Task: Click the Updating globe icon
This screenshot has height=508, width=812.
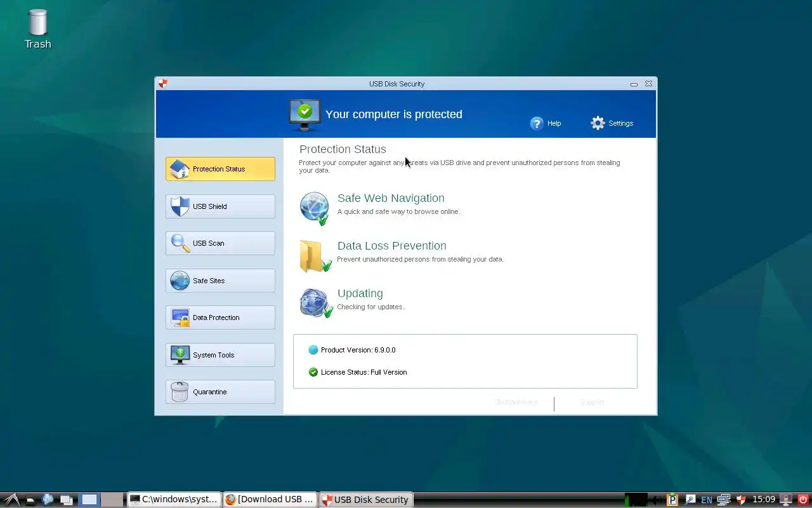Action: point(316,304)
